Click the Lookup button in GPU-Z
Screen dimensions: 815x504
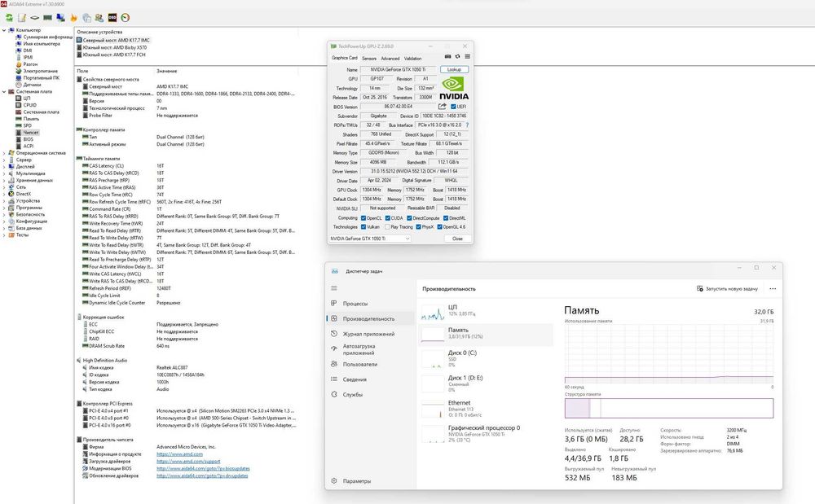click(x=454, y=69)
